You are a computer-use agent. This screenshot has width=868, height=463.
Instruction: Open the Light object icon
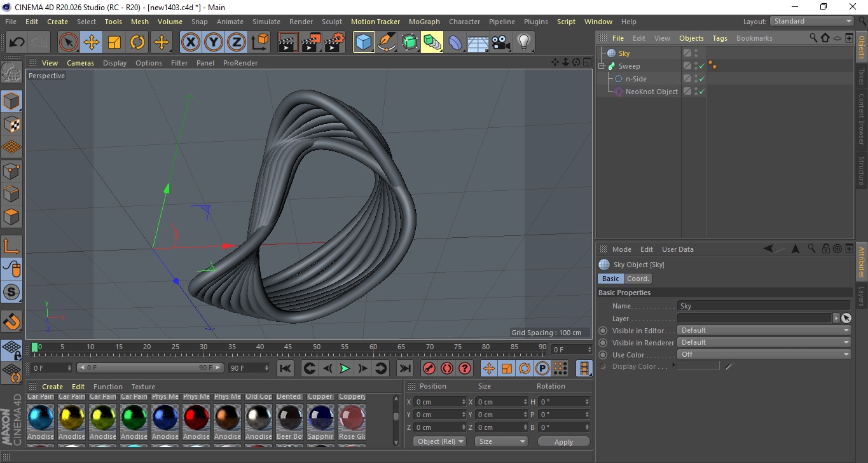[523, 43]
